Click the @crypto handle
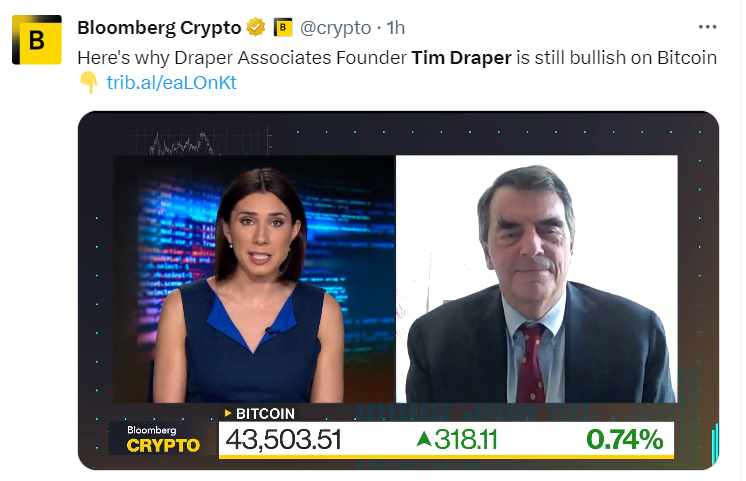 point(335,28)
